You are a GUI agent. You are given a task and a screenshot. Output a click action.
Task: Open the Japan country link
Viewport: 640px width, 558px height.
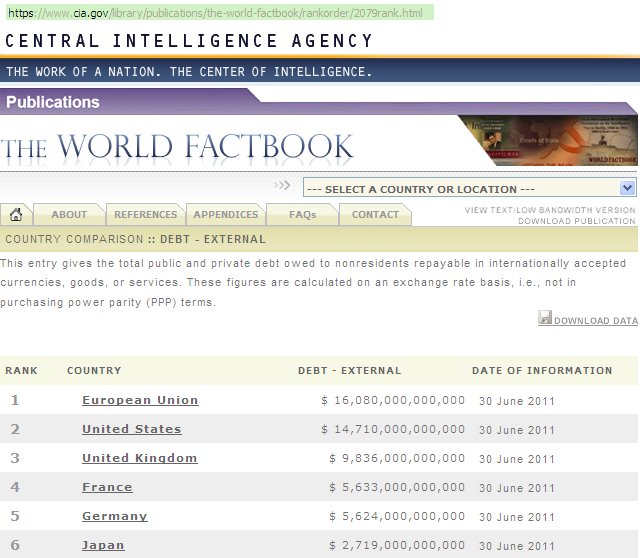103,545
